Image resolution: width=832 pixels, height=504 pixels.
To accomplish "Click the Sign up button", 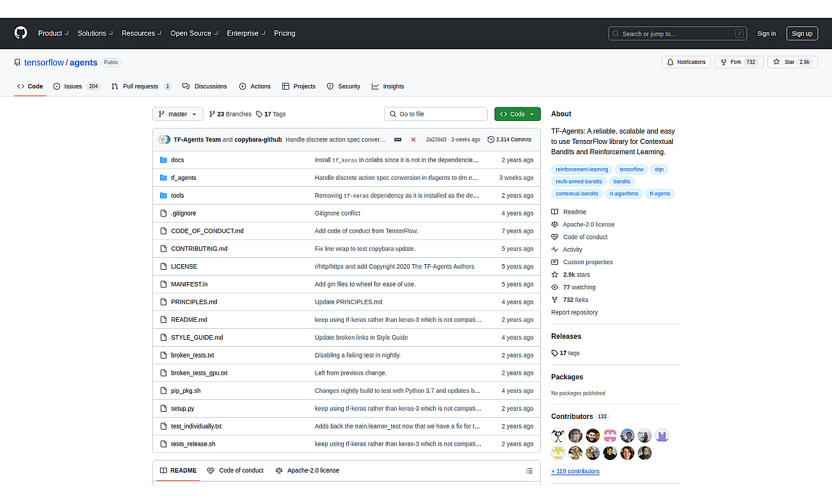I will (802, 34).
